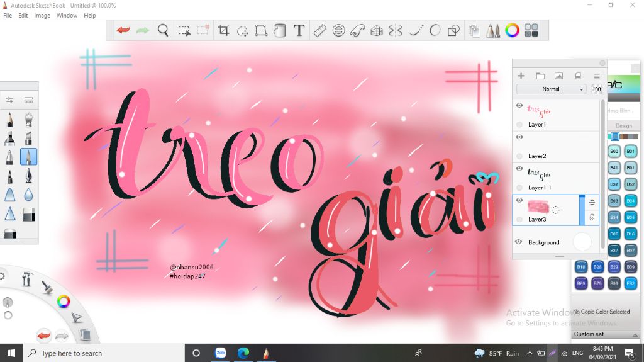Select the rectangular Selection tool
This screenshot has height=362, width=644.
184,30
